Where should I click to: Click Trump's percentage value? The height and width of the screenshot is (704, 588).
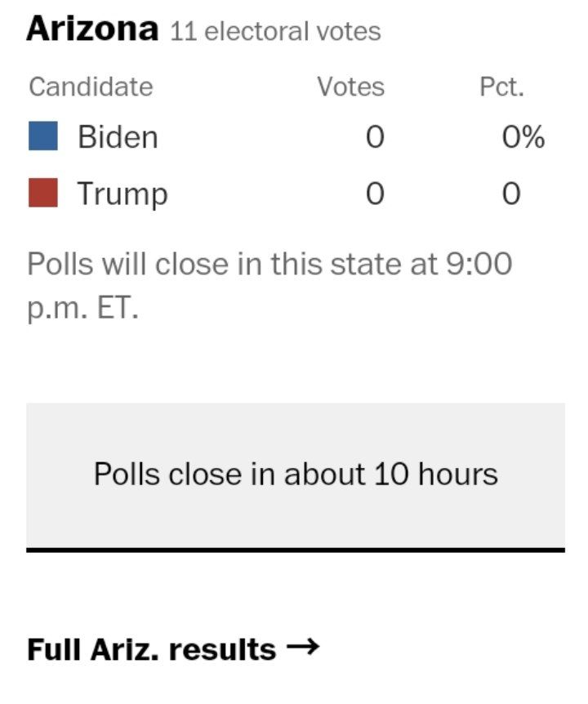[x=511, y=194]
